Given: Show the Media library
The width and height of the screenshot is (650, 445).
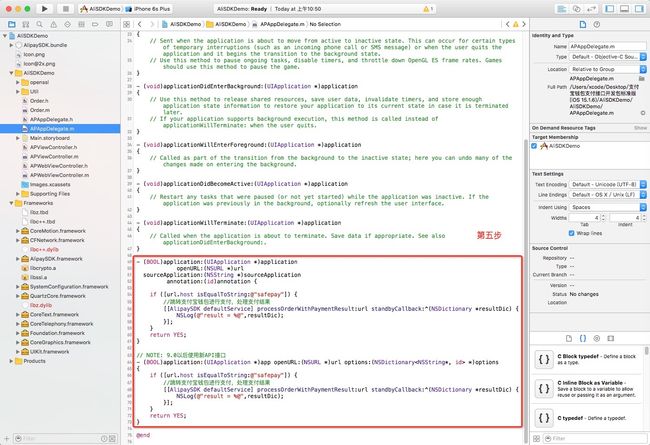Looking at the screenshot, I should click(x=611, y=338).
